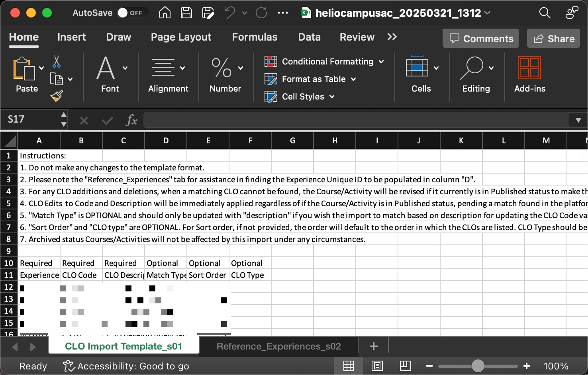Switch to Normal view in status bar
This screenshot has width=588, height=375.
coord(349,366)
